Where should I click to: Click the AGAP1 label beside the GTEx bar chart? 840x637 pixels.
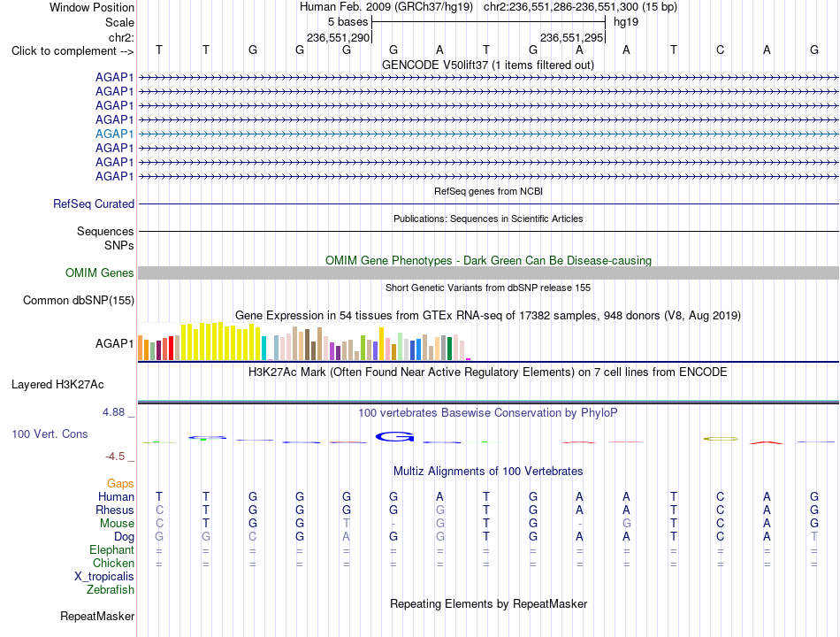coord(114,343)
